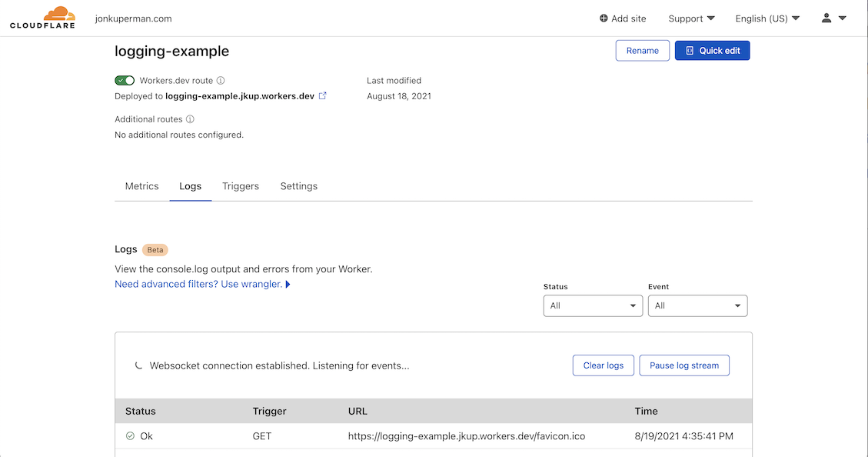
Task: Open the info tooltip beside Workers.dev route
Action: [221, 80]
